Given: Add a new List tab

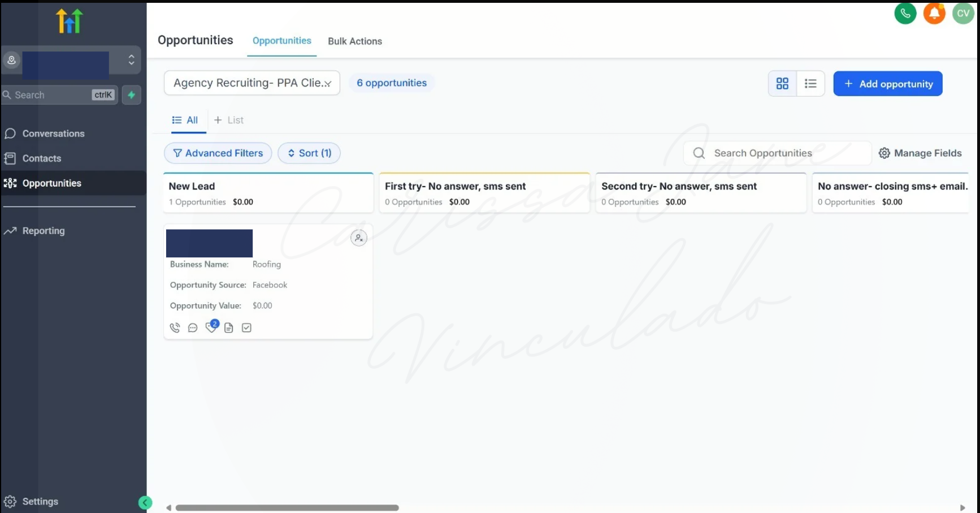Looking at the screenshot, I should [229, 120].
